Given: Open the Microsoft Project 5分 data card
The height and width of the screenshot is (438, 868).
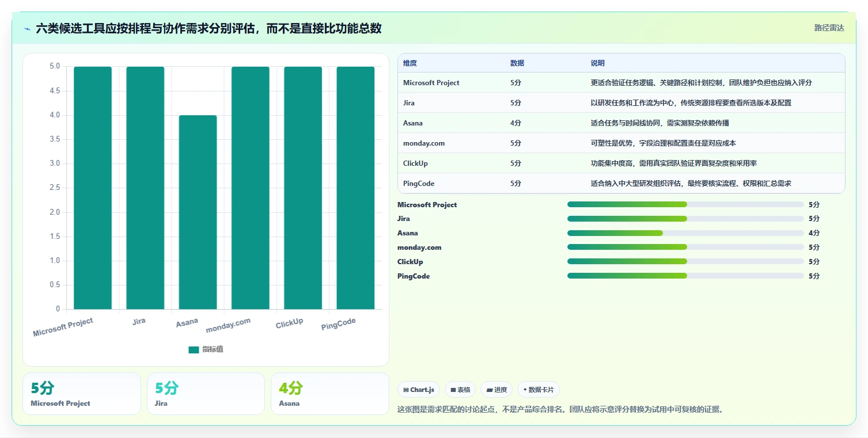Looking at the screenshot, I should pos(82,394).
